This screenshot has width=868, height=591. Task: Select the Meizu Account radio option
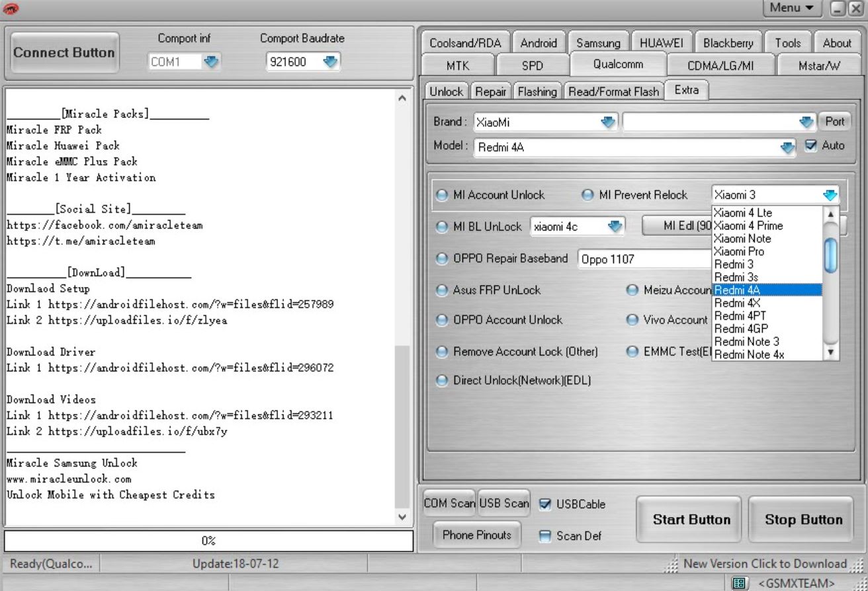(632, 290)
